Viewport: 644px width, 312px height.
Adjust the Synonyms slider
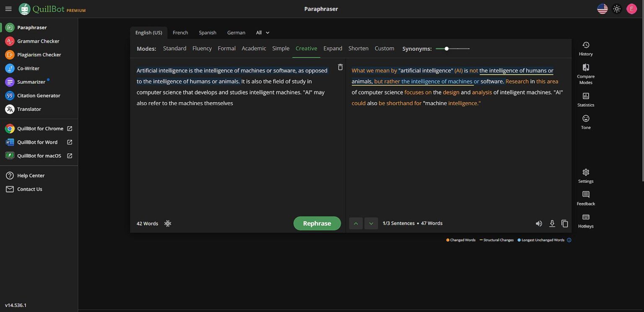(x=447, y=49)
